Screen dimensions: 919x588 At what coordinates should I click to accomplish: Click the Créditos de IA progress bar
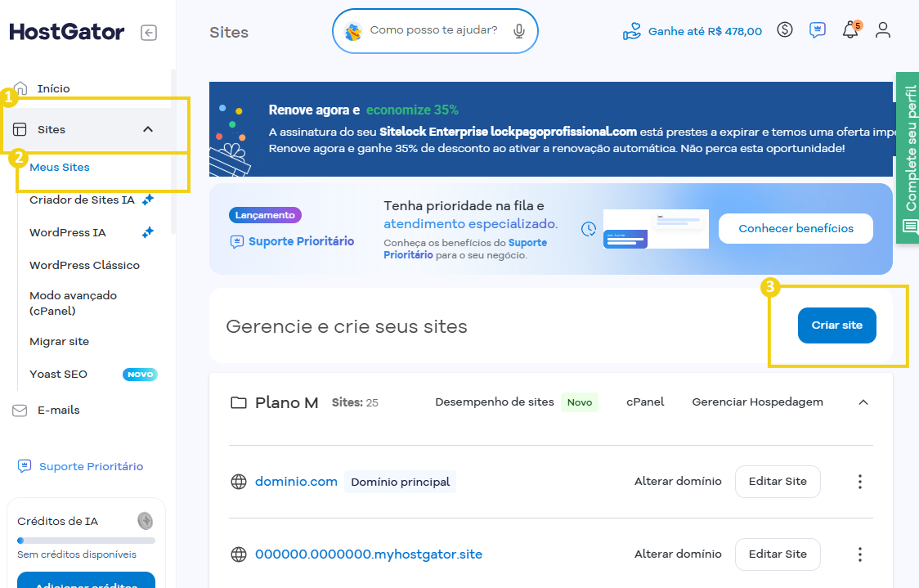click(86, 541)
